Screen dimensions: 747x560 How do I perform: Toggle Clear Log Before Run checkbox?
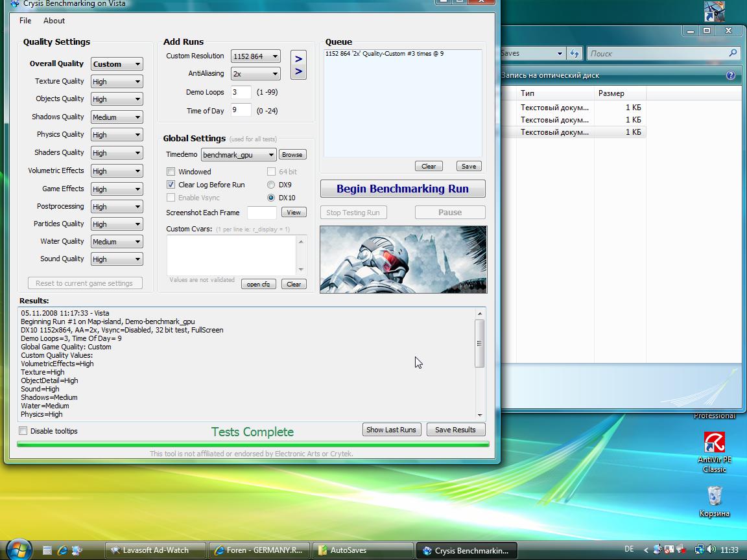pos(171,184)
